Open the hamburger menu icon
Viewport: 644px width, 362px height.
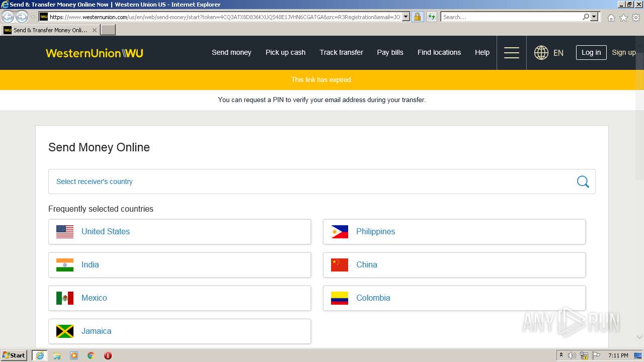coord(512,53)
